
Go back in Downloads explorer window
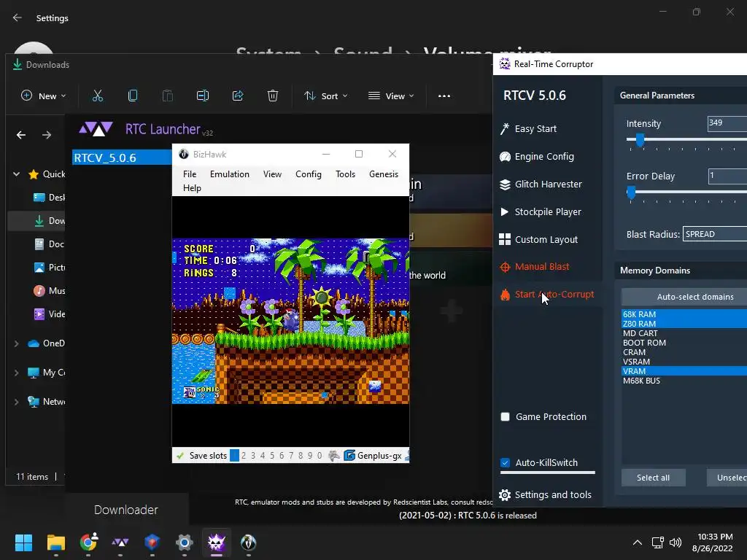pyautogui.click(x=21, y=135)
